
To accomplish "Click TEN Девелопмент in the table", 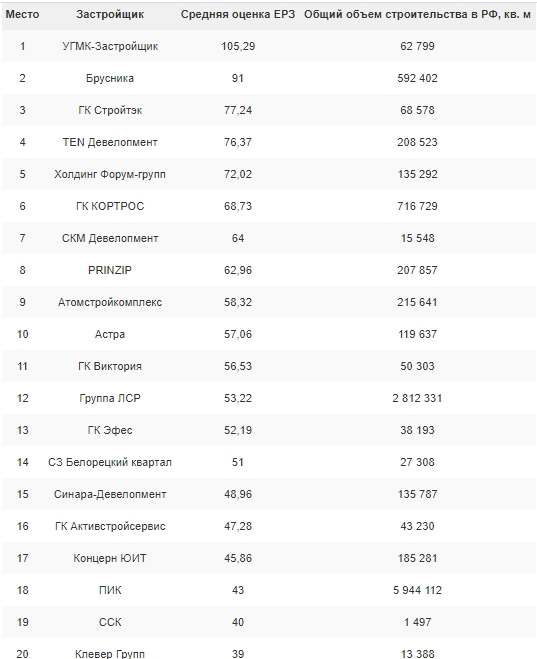I will (110, 142).
